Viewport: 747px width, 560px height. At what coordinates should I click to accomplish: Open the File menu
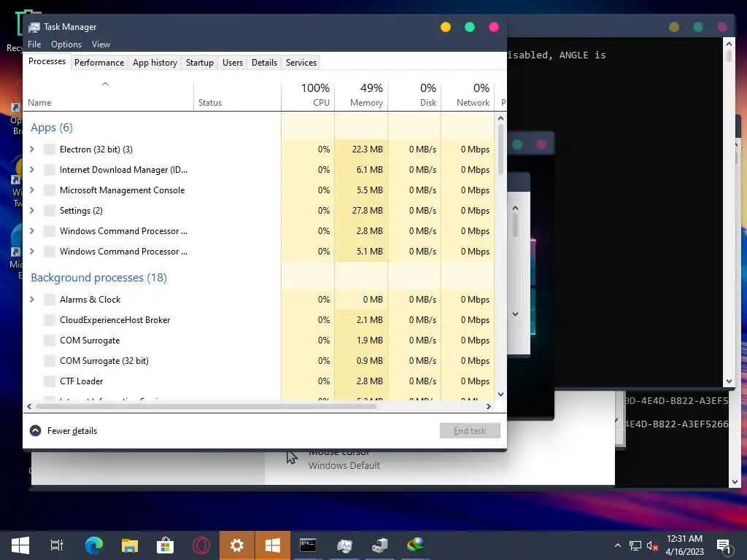[34, 44]
